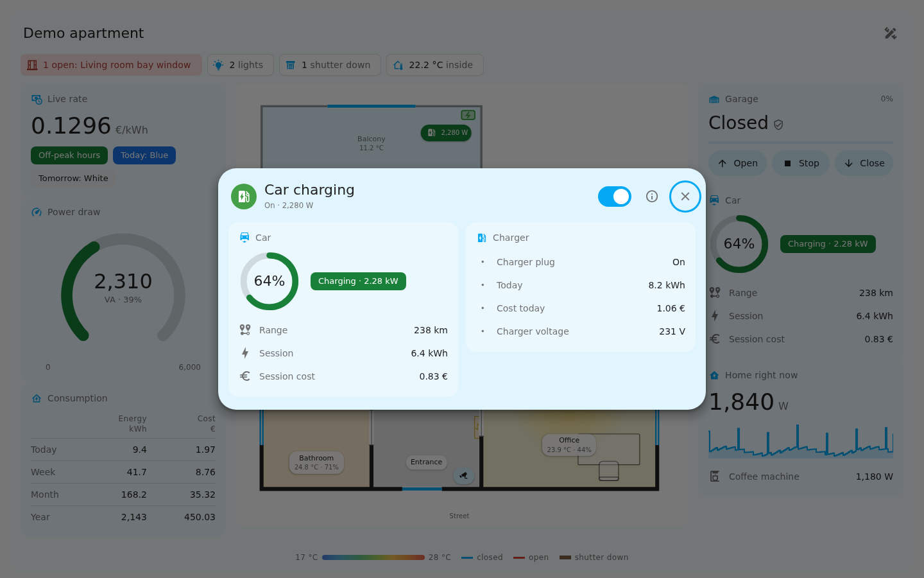
Task: Click the Home right now icon
Action: (x=714, y=375)
